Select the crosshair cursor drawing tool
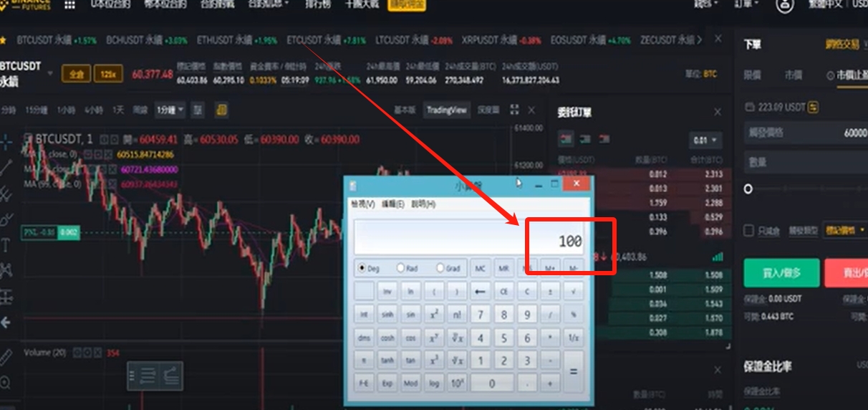This screenshot has width=868, height=410. [6, 142]
